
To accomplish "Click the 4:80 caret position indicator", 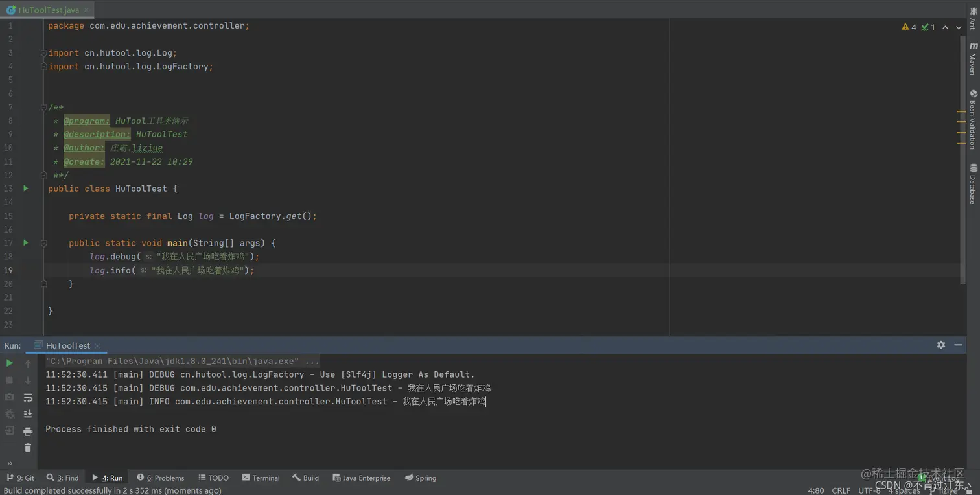I will pos(816,490).
